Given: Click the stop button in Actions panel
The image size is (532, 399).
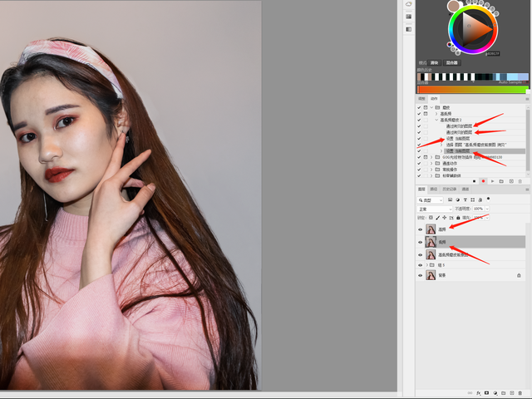Looking at the screenshot, I should click(x=474, y=180).
